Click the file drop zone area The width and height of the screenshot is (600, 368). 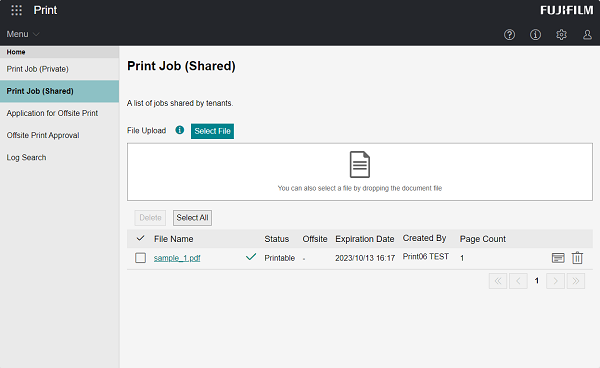coord(360,172)
